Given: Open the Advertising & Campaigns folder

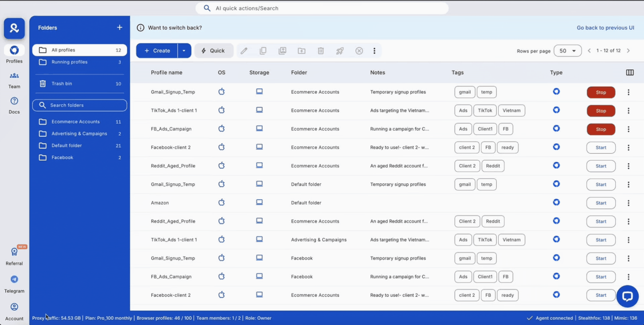Looking at the screenshot, I should pyautogui.click(x=79, y=134).
